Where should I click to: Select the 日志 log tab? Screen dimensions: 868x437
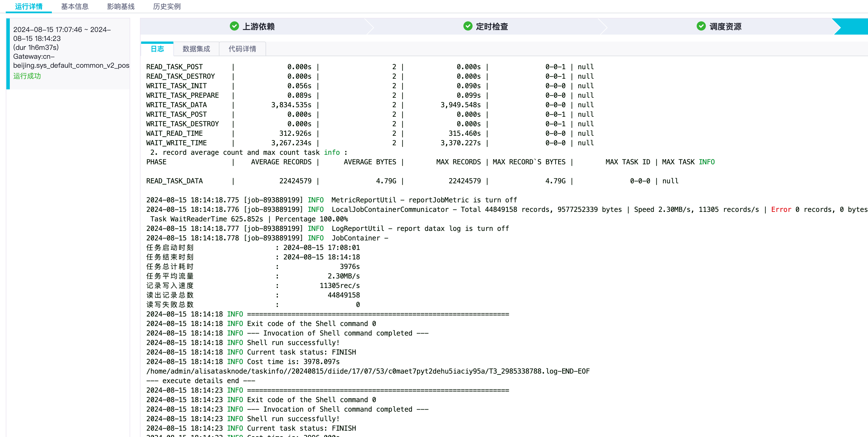click(x=157, y=49)
